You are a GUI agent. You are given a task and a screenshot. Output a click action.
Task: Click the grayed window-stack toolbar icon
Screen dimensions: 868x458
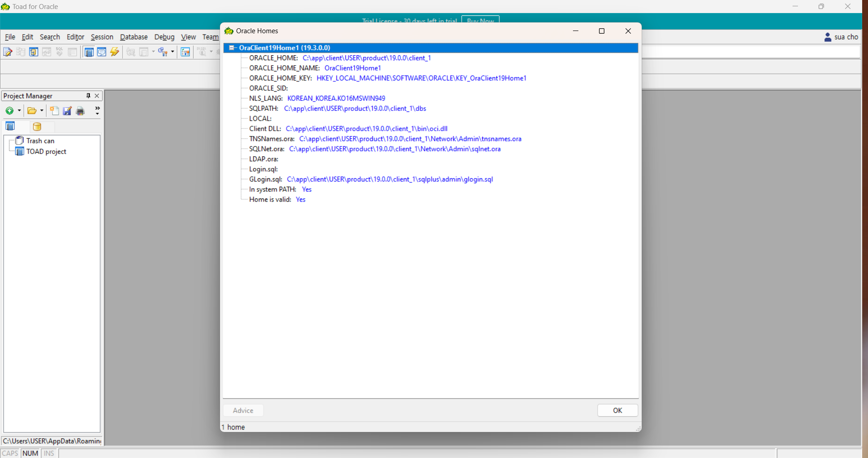[144, 52]
